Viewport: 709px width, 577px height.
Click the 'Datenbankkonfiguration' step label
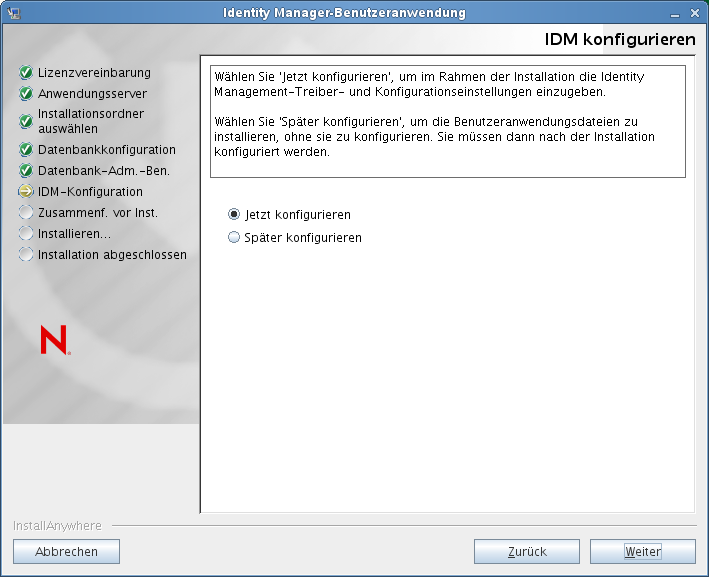coord(107,150)
